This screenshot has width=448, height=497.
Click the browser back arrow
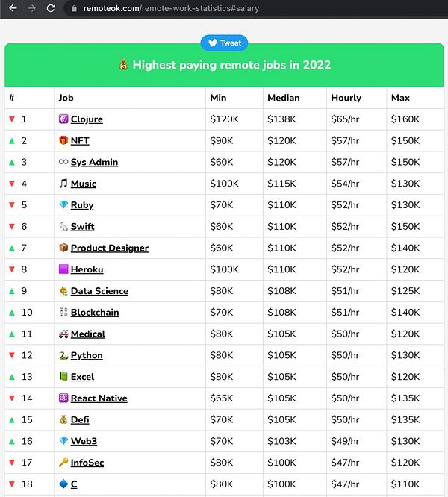pyautogui.click(x=10, y=8)
